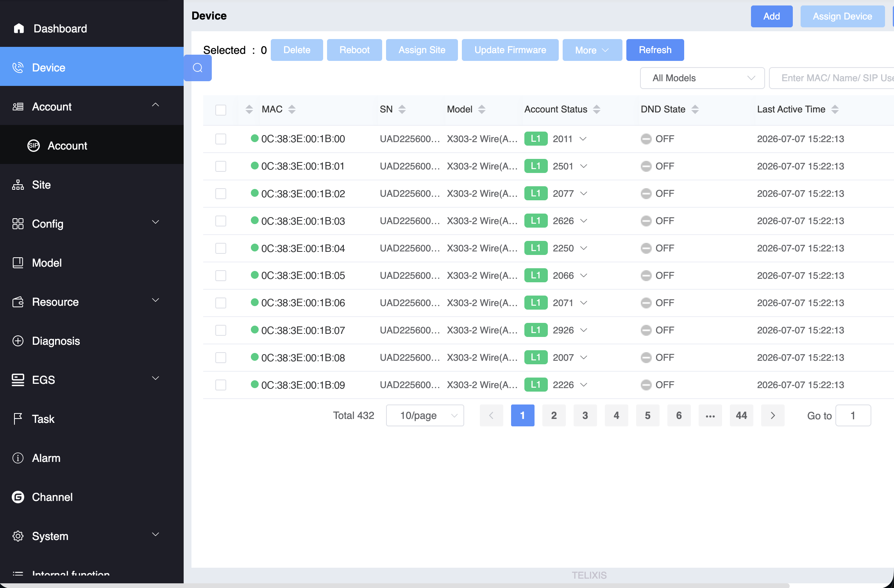Click the Dashboard home icon

pos(19,28)
